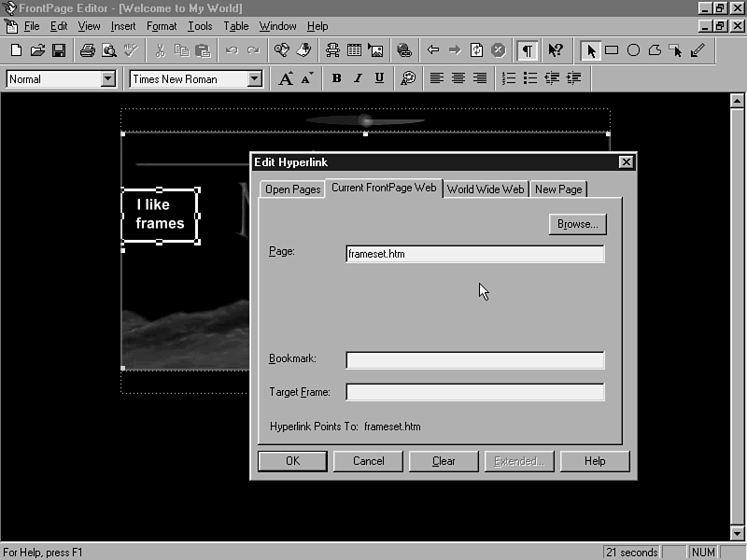Viewport: 747px width, 560px height.
Task: Expand the Times New Roman font dropdown
Action: 254,79
